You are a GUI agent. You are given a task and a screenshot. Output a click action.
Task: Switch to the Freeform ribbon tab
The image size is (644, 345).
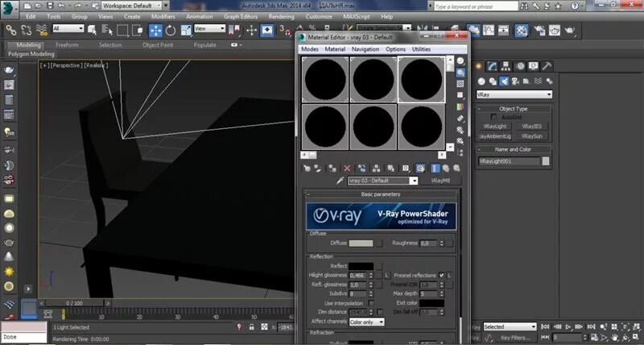pyautogui.click(x=67, y=45)
